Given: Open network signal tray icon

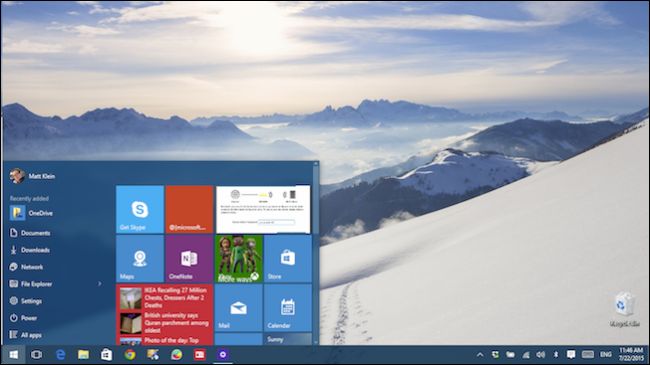Looking at the screenshot, I should point(526,355).
